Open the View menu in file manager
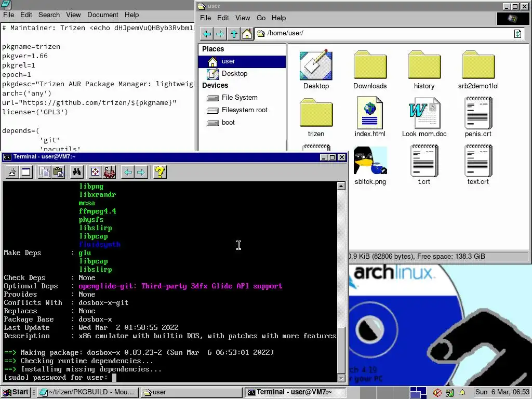 [243, 18]
